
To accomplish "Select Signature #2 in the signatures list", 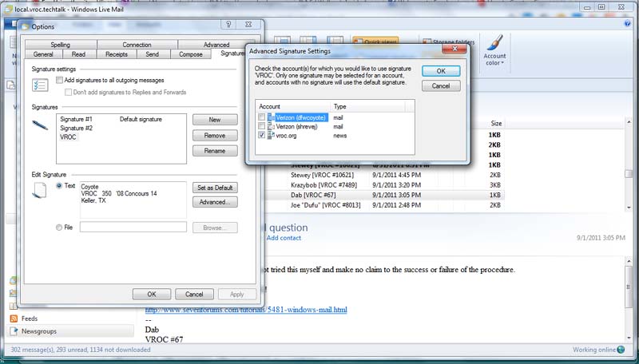I will tap(76, 128).
